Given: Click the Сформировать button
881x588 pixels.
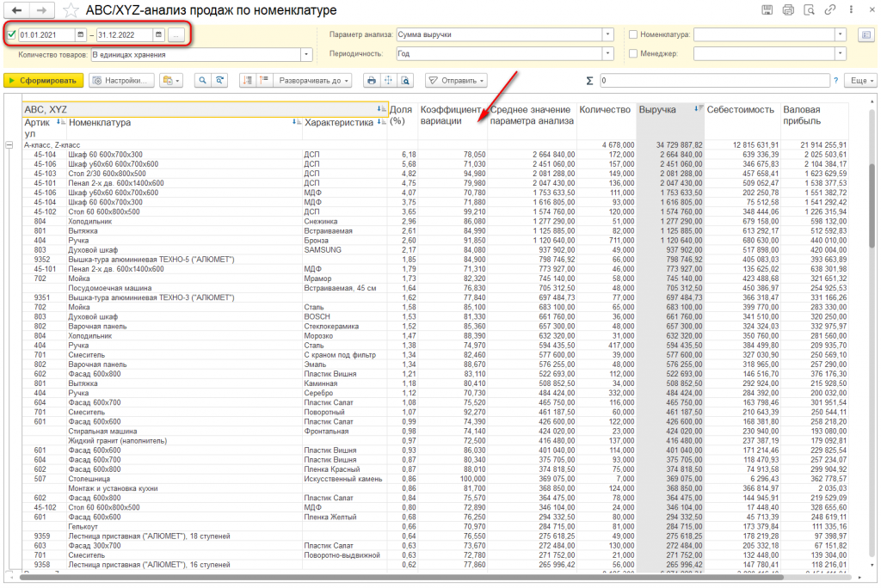Looking at the screenshot, I should (x=43, y=81).
